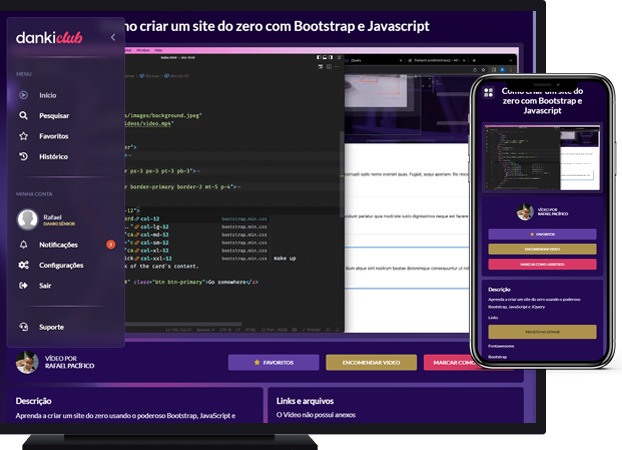
Task: Collapse the dankiclub sidebar with the chevron
Action: [113, 37]
